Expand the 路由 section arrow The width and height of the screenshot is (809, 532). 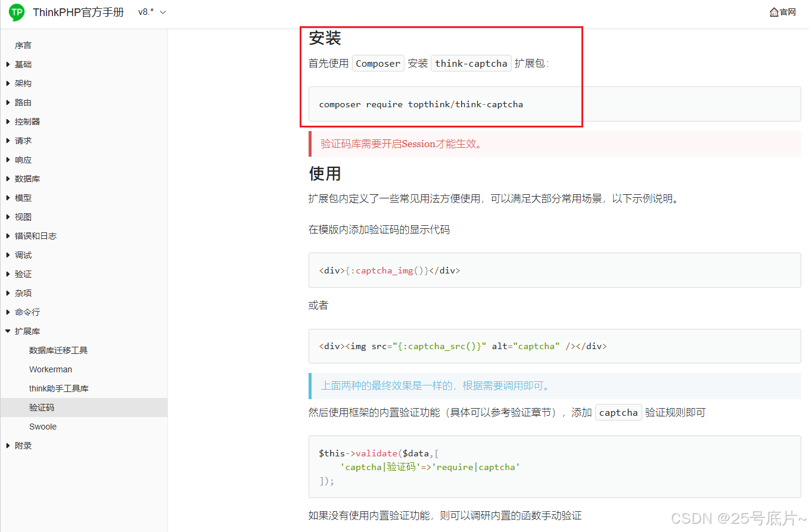(8, 102)
